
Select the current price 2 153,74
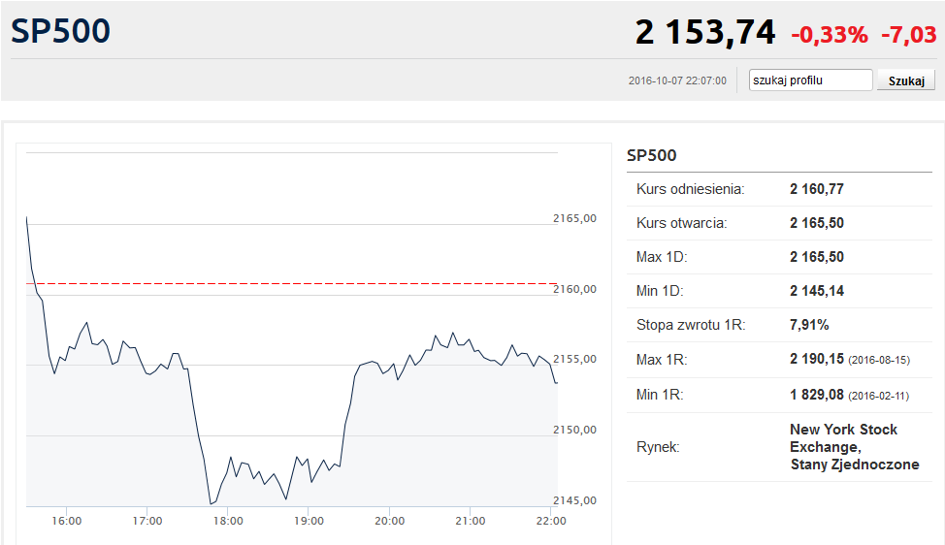point(705,32)
